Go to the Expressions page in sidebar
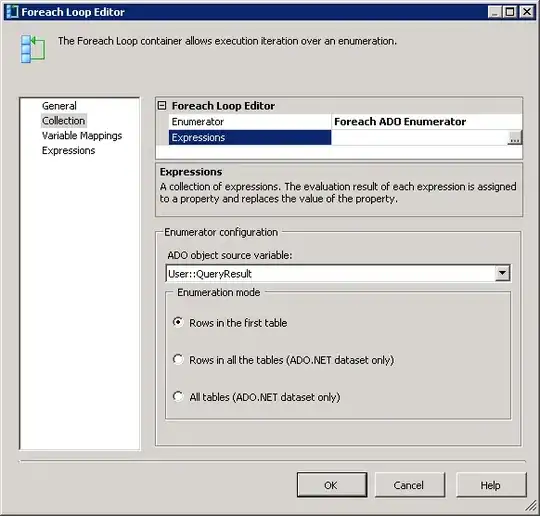Image resolution: width=540 pixels, height=516 pixels. [x=69, y=151]
